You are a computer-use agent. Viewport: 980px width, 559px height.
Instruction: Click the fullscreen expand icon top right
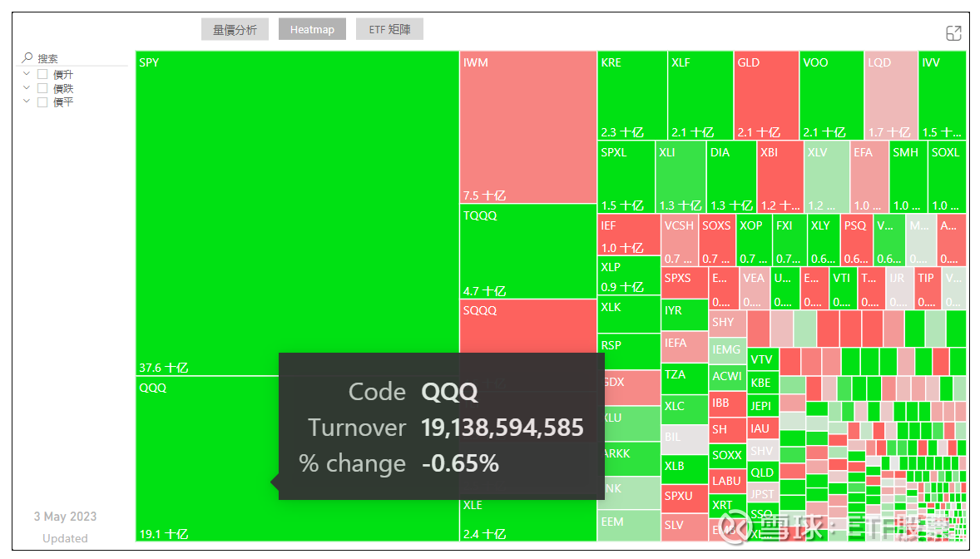(953, 33)
